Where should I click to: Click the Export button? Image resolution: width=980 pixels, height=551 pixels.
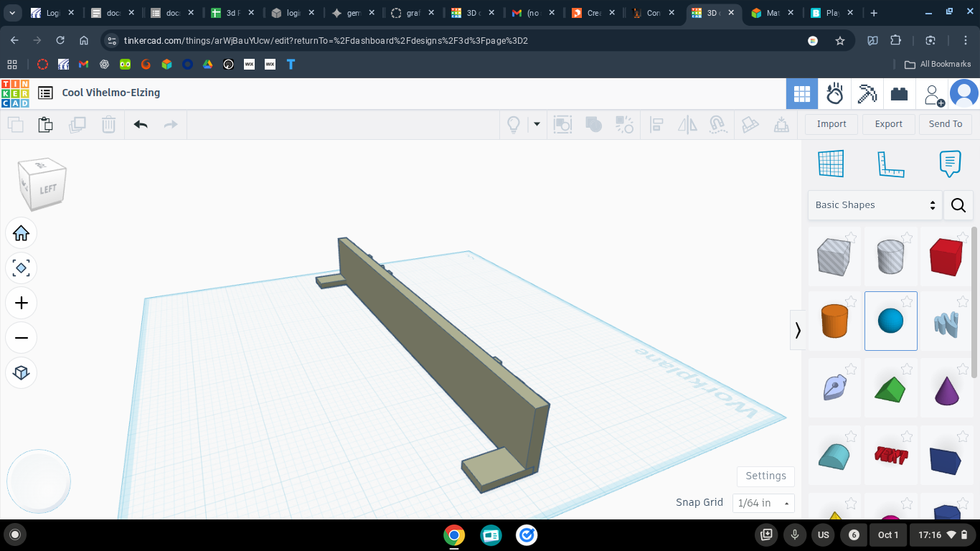(x=888, y=124)
